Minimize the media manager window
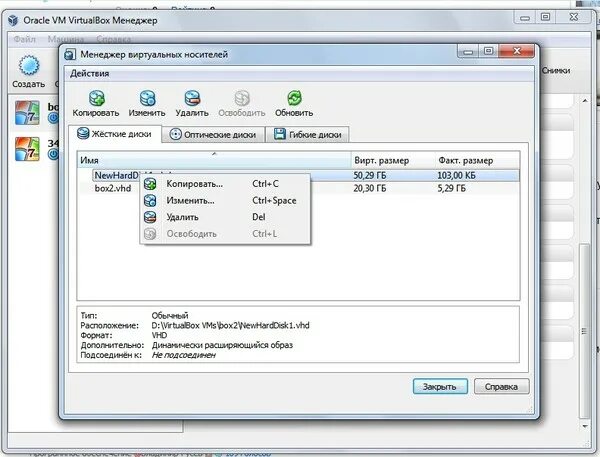 (x=468, y=51)
